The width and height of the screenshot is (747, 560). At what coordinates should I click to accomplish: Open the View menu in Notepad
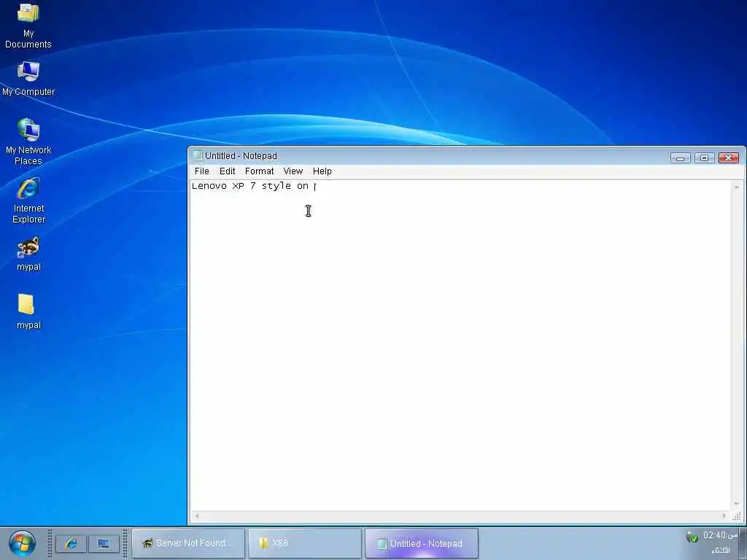point(293,171)
